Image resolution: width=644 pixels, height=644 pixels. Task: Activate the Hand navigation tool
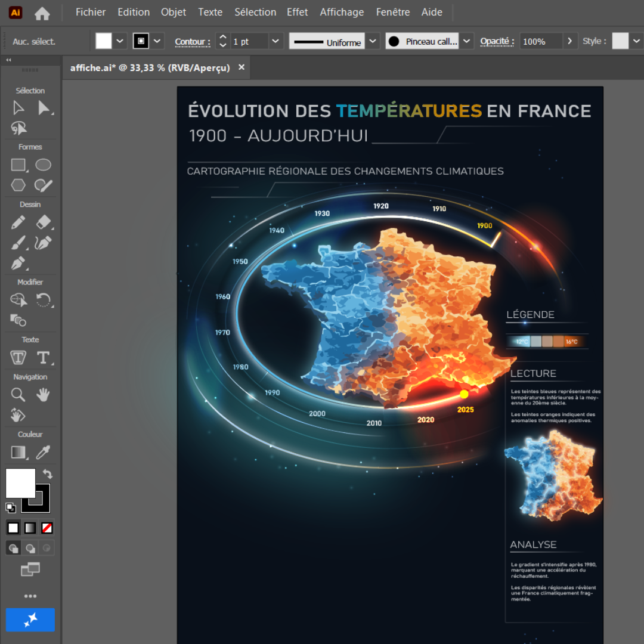tap(43, 395)
